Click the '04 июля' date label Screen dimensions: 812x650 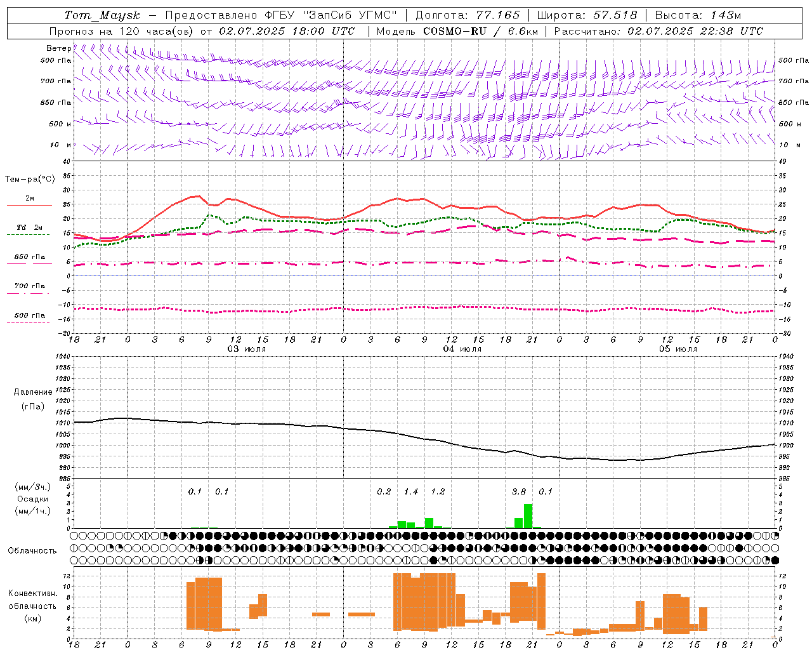[462, 348]
